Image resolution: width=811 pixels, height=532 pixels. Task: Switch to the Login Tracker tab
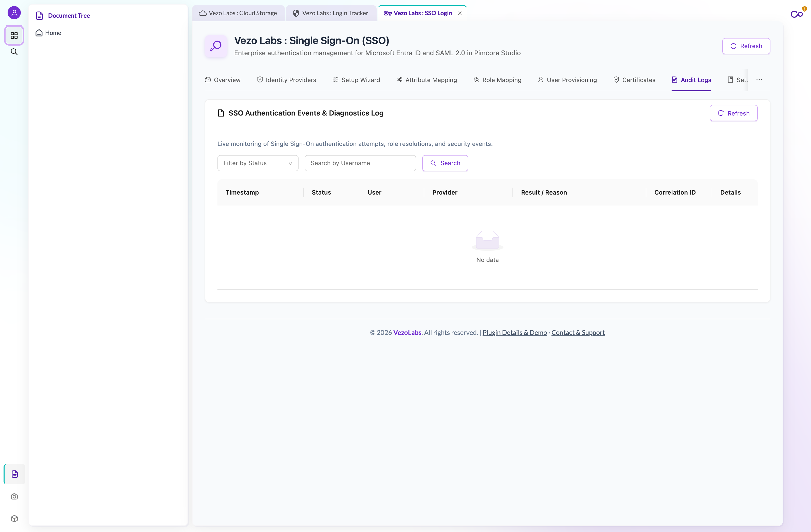pyautogui.click(x=331, y=13)
